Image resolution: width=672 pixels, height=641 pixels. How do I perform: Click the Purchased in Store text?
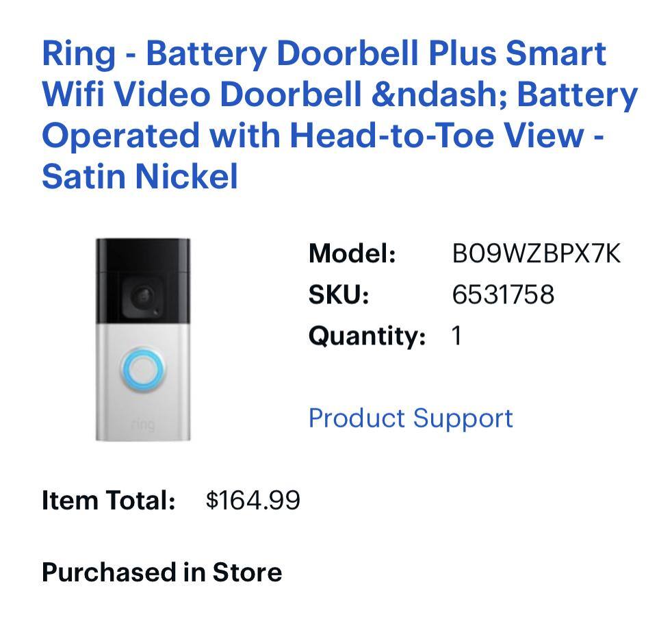coord(161,572)
